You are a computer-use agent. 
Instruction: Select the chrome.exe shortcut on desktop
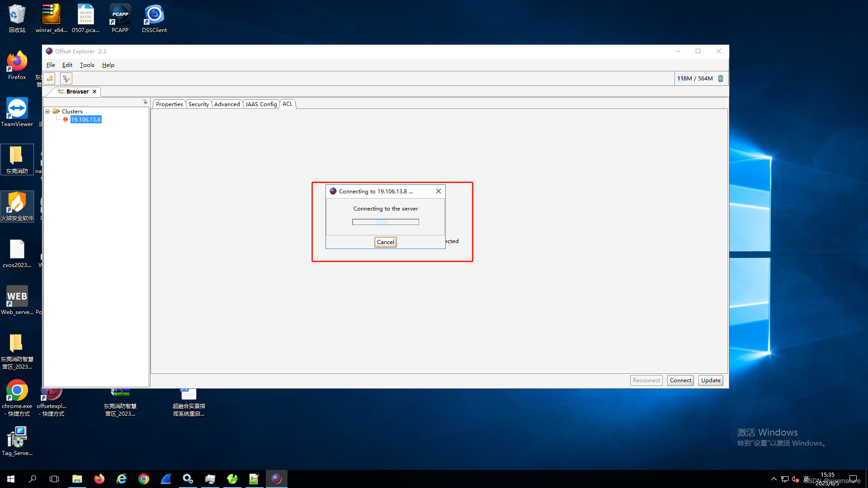[17, 398]
